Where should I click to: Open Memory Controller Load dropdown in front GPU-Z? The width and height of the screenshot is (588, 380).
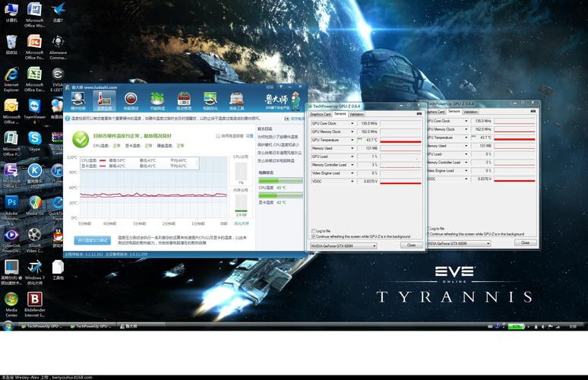[x=352, y=164]
